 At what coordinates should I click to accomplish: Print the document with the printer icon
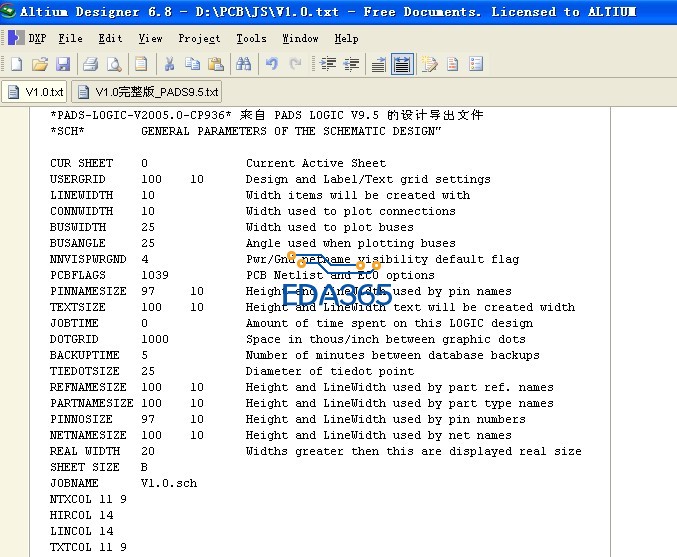click(x=91, y=64)
